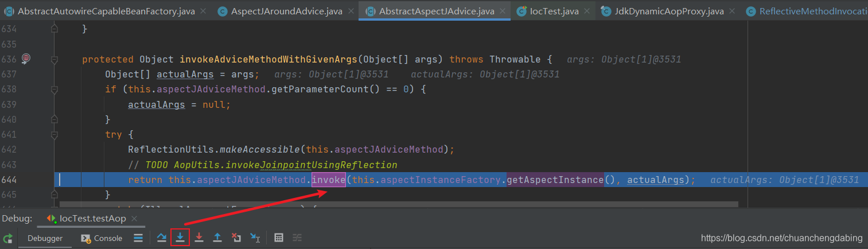Click line number 644 in the gutter

pyautogui.click(x=9, y=180)
